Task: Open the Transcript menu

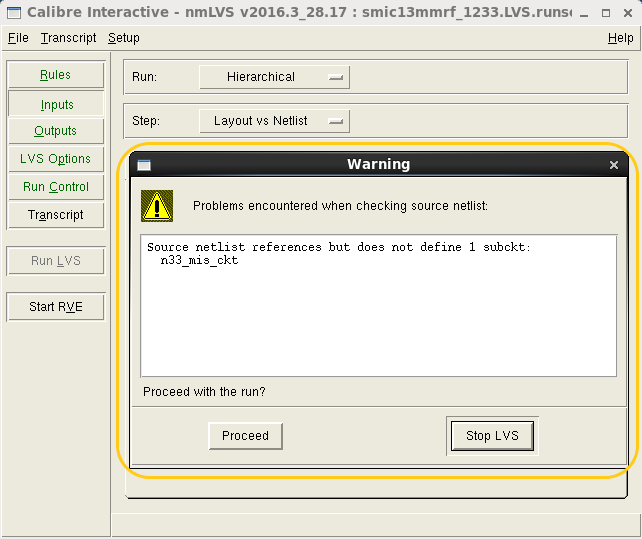Action: [x=69, y=38]
